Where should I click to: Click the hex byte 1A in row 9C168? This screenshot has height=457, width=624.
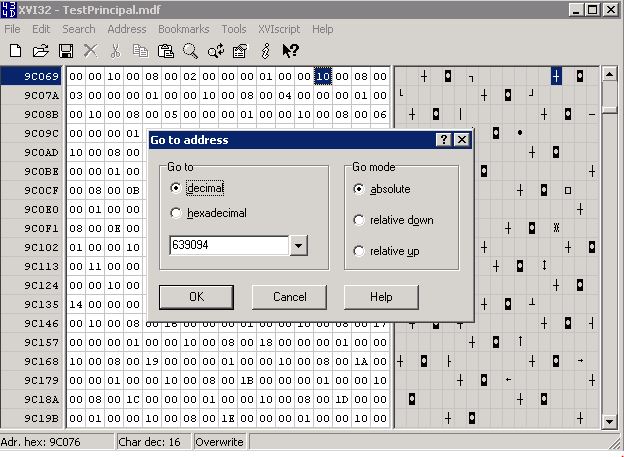pos(361,361)
